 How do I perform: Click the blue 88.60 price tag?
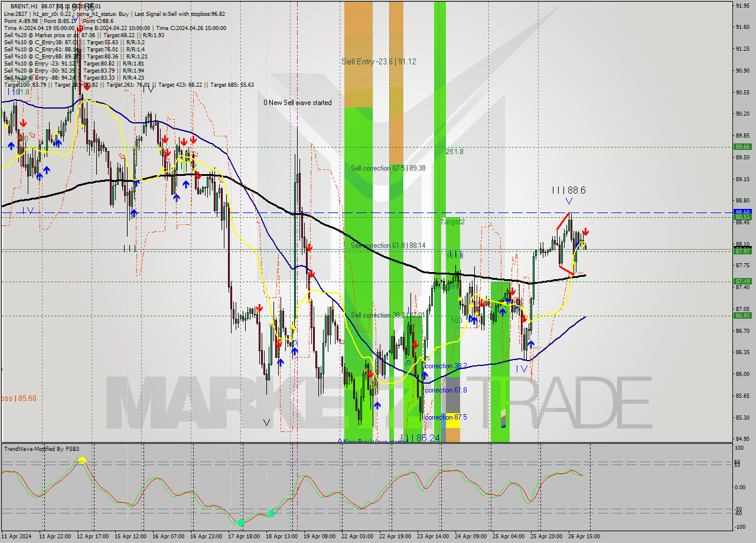point(742,212)
